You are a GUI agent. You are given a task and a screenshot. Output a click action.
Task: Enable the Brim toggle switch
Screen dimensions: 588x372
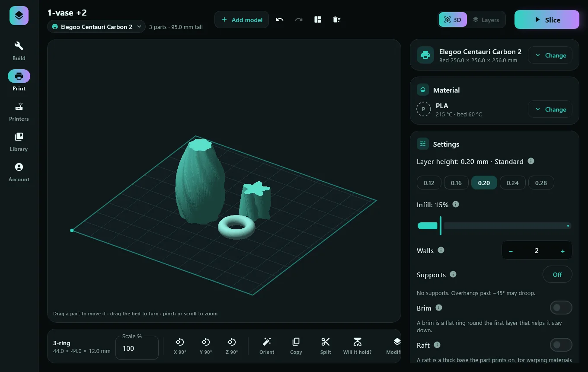click(561, 308)
